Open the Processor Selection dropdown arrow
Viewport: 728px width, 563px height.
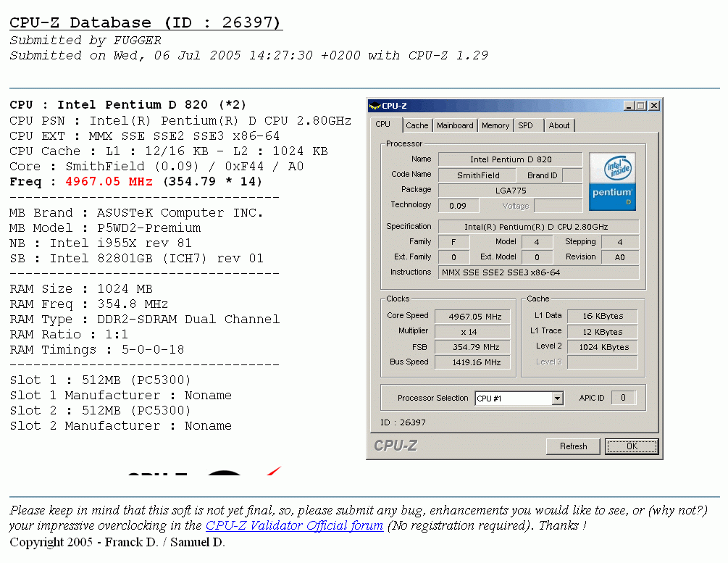tap(557, 399)
